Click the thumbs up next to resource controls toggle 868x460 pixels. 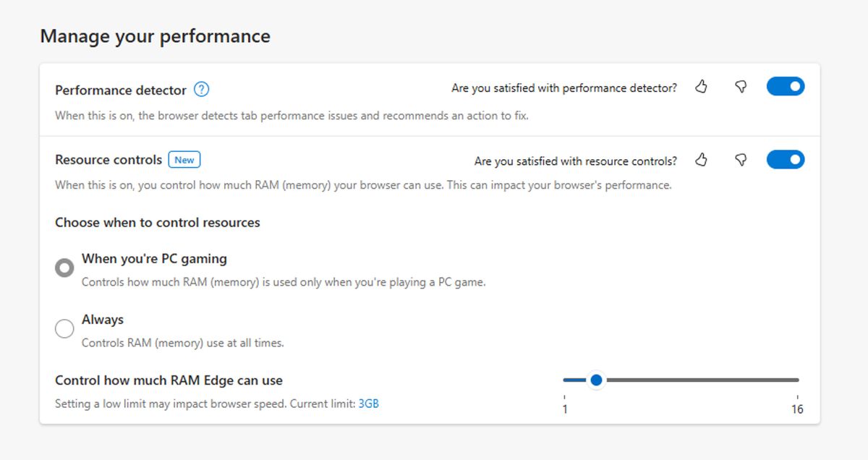(701, 160)
